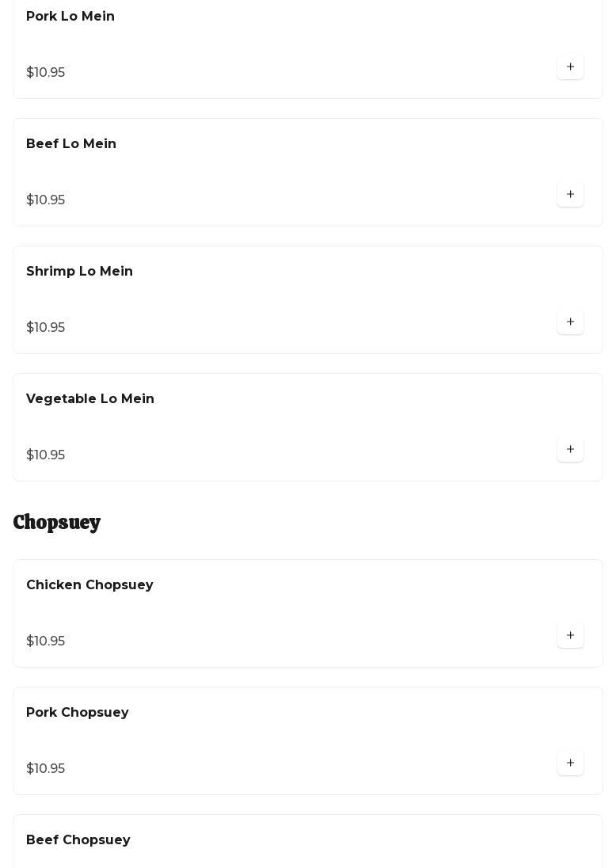The height and width of the screenshot is (868, 616).
Task: Open Beef Chopsuey menu item
Action: pos(78,840)
